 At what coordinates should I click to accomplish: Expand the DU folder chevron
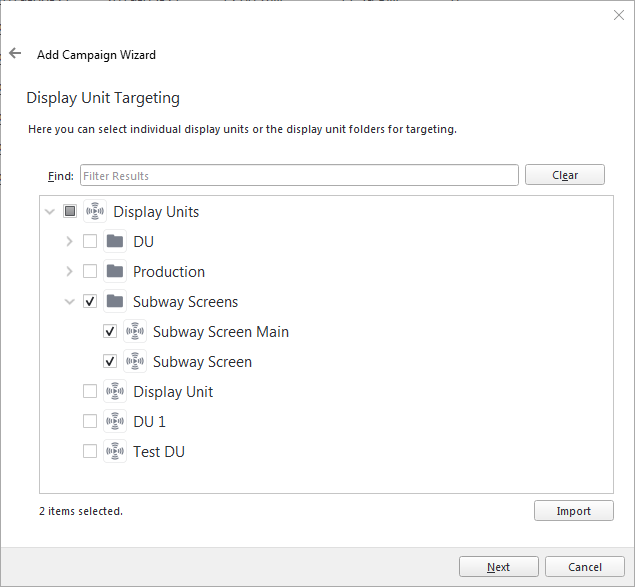point(69,241)
